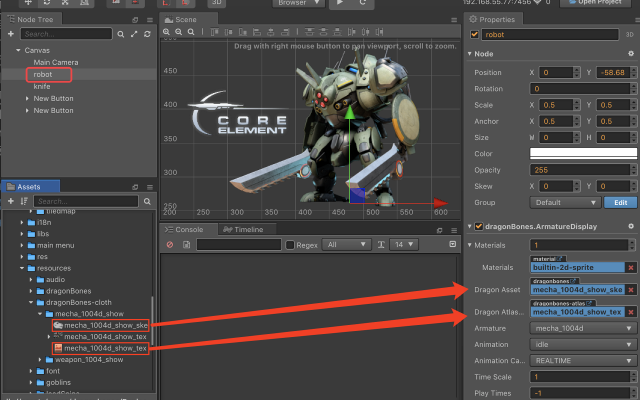Open the Group Default dropdown
This screenshot has width=640, height=400.
565,202
